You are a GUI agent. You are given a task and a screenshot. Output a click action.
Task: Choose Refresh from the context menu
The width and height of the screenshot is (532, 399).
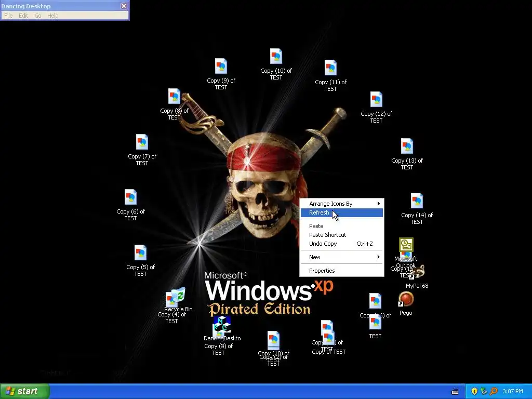[342, 212]
